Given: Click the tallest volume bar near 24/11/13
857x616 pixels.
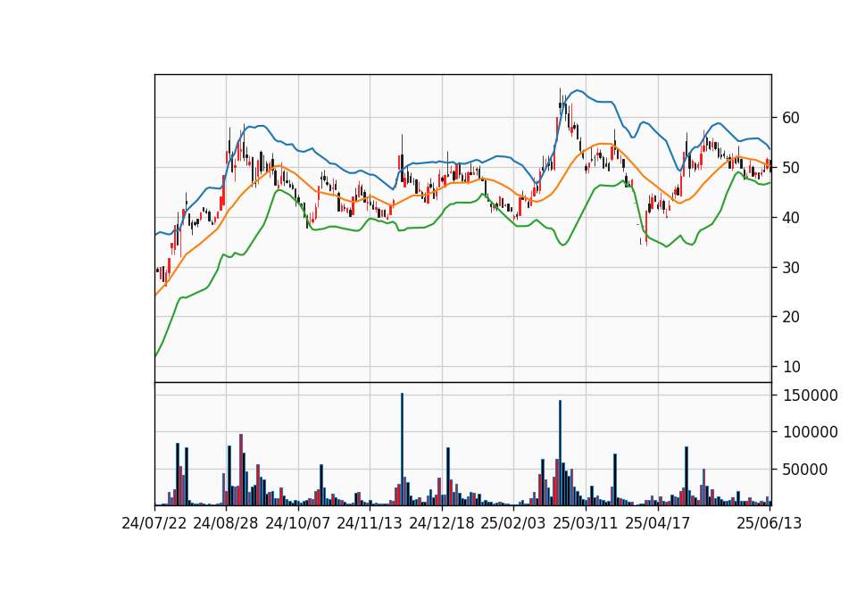Looking at the screenshot, I should 403,449.
